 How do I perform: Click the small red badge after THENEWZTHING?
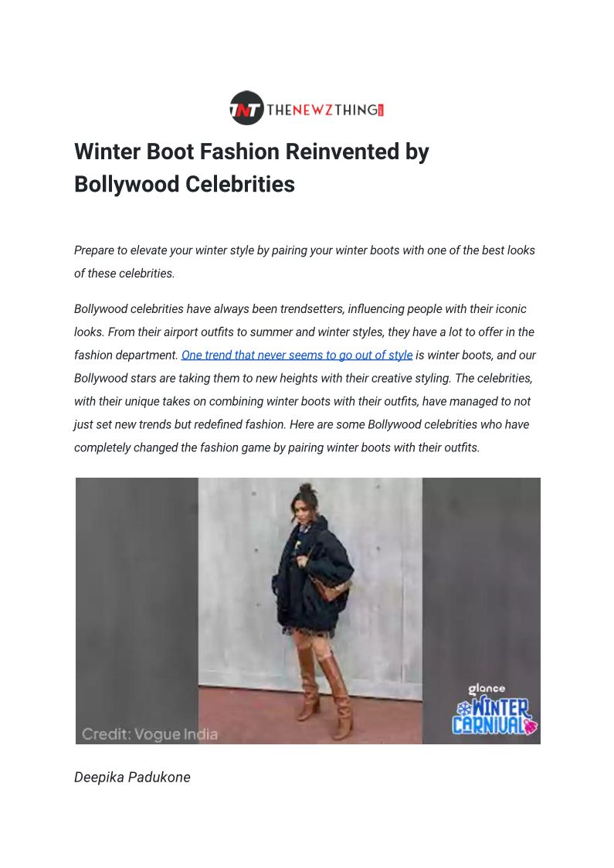click(381, 111)
